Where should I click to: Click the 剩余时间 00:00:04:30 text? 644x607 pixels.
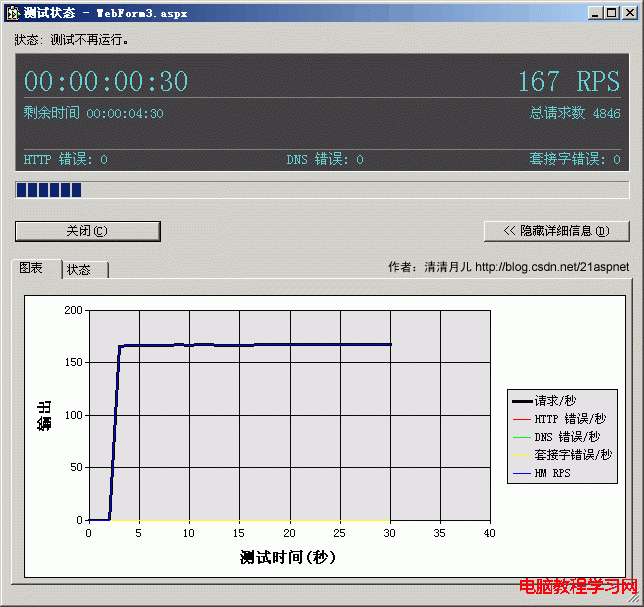(94, 113)
